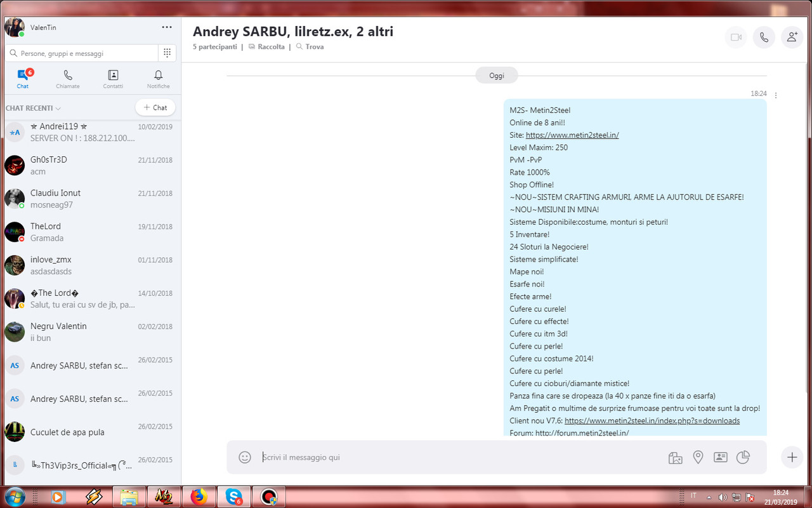Image resolution: width=812 pixels, height=508 pixels.
Task: Switch to the Chiamate tab
Action: click(68, 79)
